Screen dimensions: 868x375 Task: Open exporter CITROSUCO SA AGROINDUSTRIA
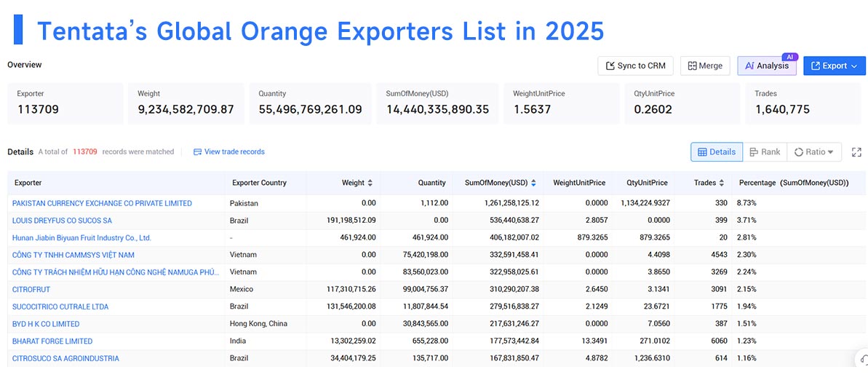tap(65, 358)
